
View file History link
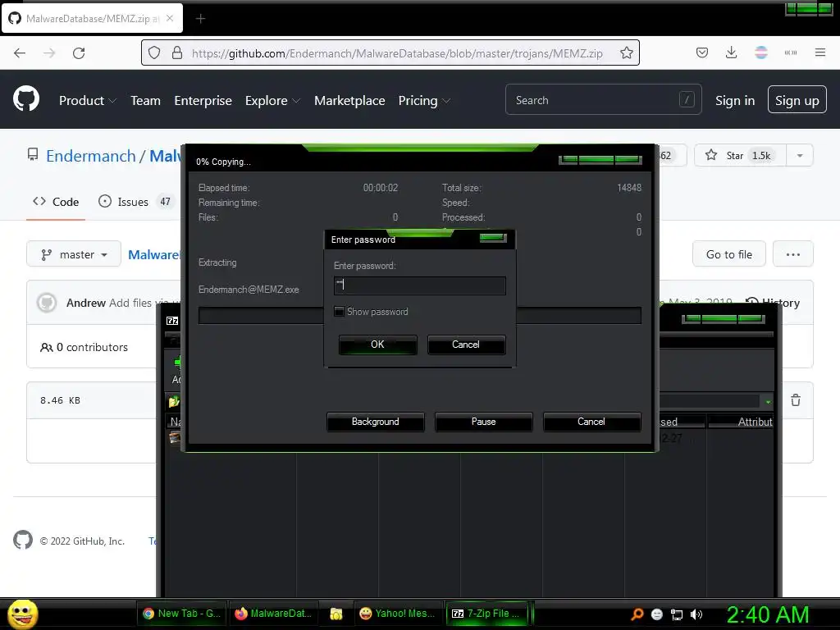pyautogui.click(x=773, y=303)
